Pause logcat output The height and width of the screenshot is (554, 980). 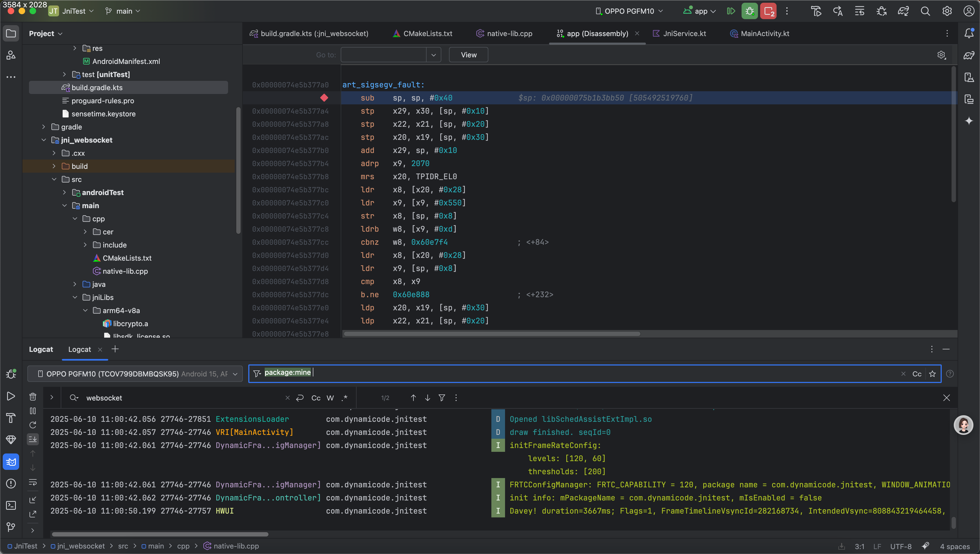33,411
